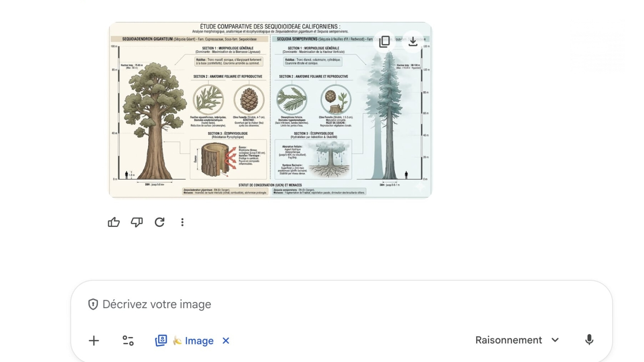Download the generated infographic image
Image resolution: width=644 pixels, height=362 pixels.
(413, 41)
